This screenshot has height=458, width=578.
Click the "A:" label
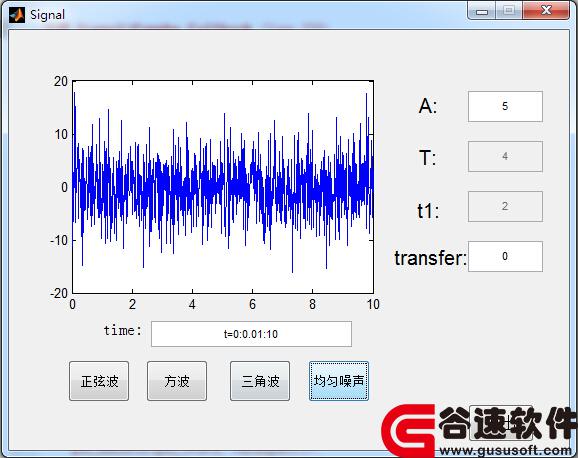click(x=428, y=106)
